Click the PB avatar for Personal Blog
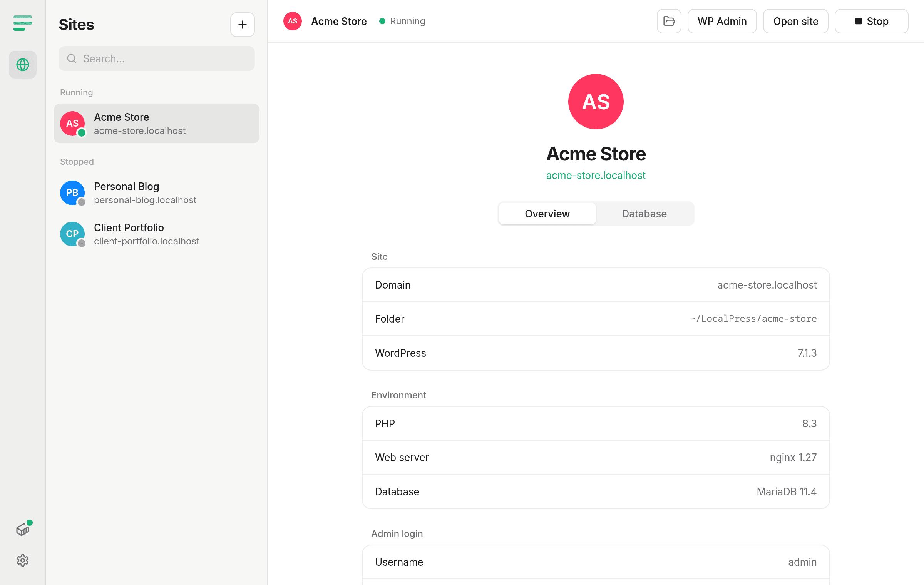This screenshot has width=924, height=585. (x=72, y=193)
